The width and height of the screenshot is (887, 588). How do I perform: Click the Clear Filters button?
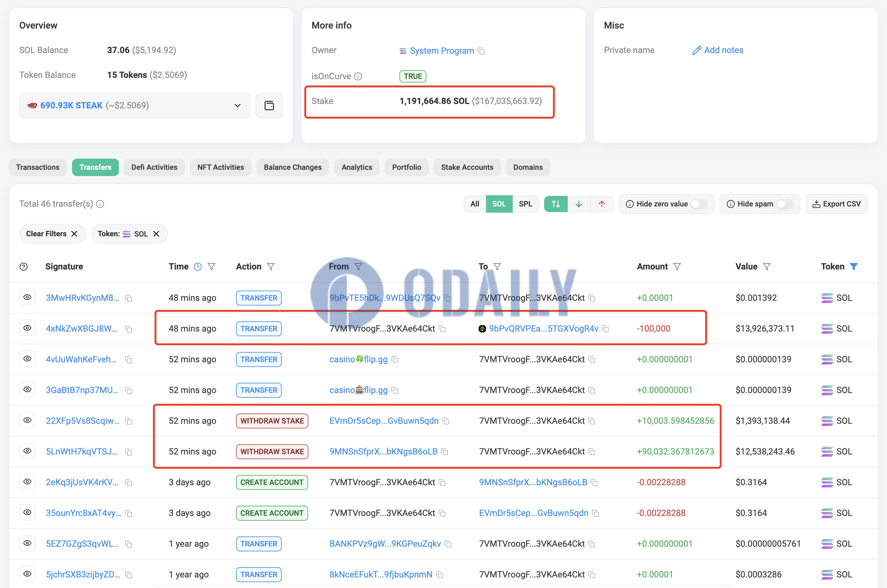click(x=52, y=234)
